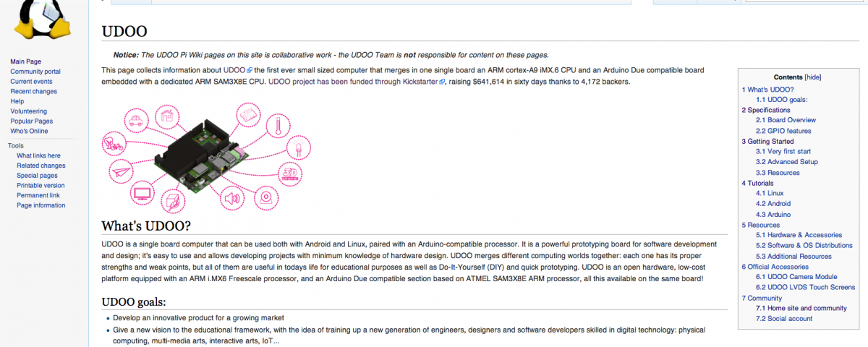Open the Community portal link

[x=35, y=72]
